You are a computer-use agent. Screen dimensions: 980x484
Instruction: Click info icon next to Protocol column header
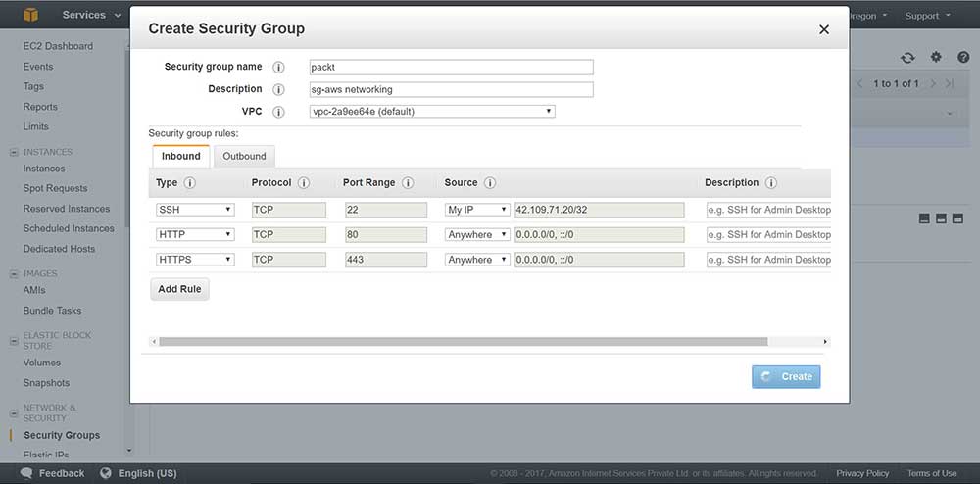coord(304,183)
